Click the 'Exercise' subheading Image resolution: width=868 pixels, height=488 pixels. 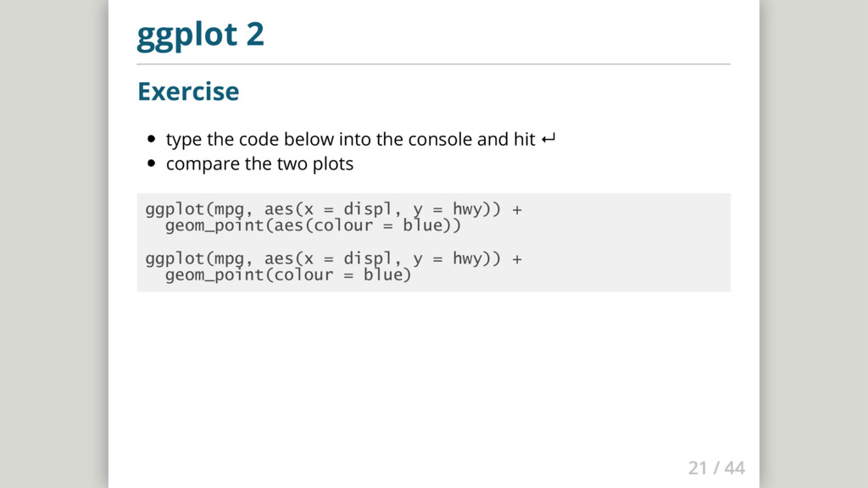(188, 91)
